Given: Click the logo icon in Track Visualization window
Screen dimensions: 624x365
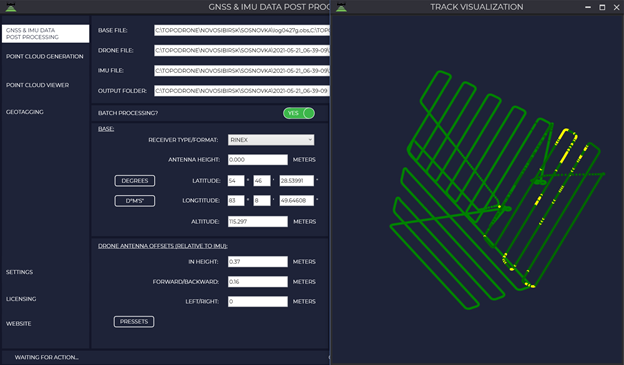Looking at the screenshot, I should point(341,7).
